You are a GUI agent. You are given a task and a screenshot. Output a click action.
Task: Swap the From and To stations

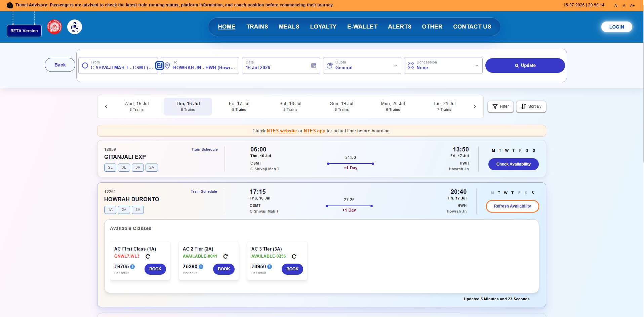coord(160,65)
